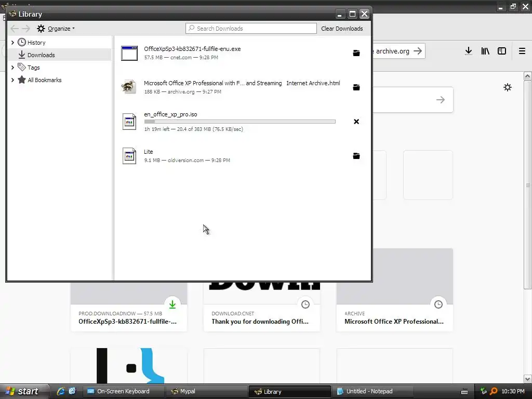Click the search box go arrow in Mypal page
Screen dimensions: 532x399
click(441, 100)
